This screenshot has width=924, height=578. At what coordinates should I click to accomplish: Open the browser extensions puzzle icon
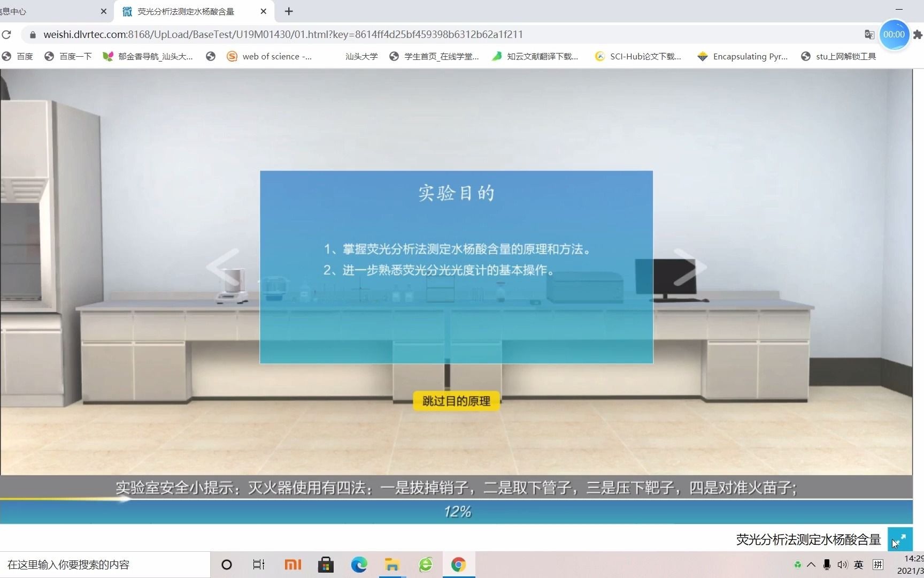tap(918, 34)
